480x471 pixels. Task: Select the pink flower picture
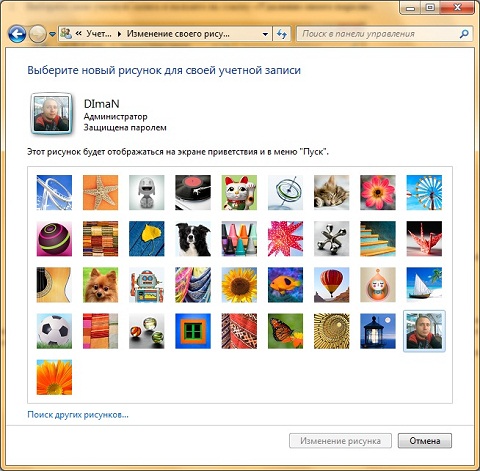click(x=378, y=192)
